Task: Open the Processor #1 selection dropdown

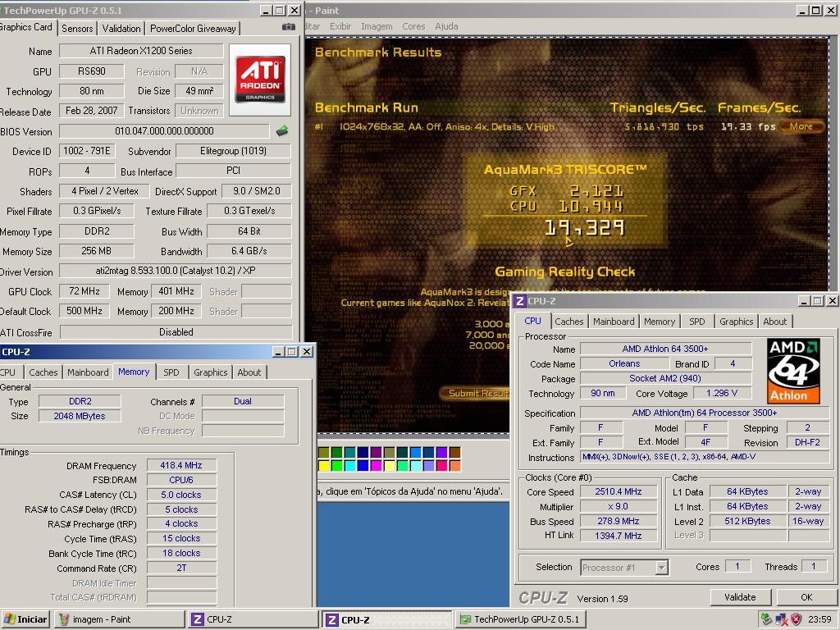Action: tap(662, 568)
